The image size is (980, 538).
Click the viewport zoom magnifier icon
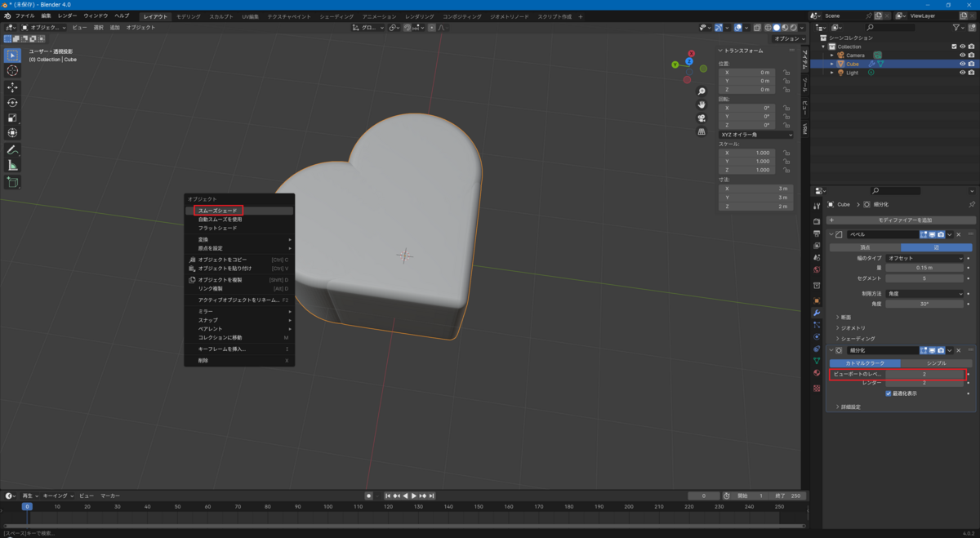[x=702, y=91]
